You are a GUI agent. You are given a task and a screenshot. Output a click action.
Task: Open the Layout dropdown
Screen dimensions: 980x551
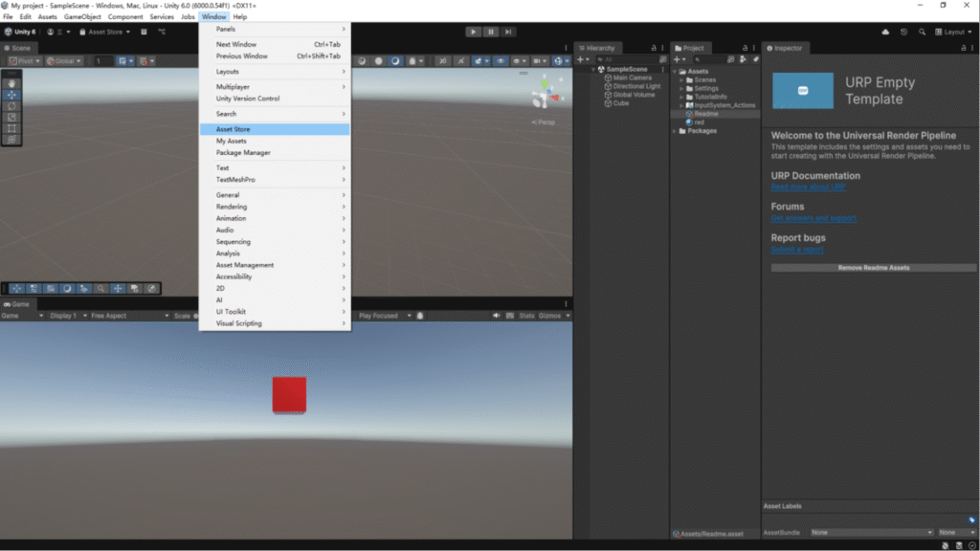[x=954, y=32]
